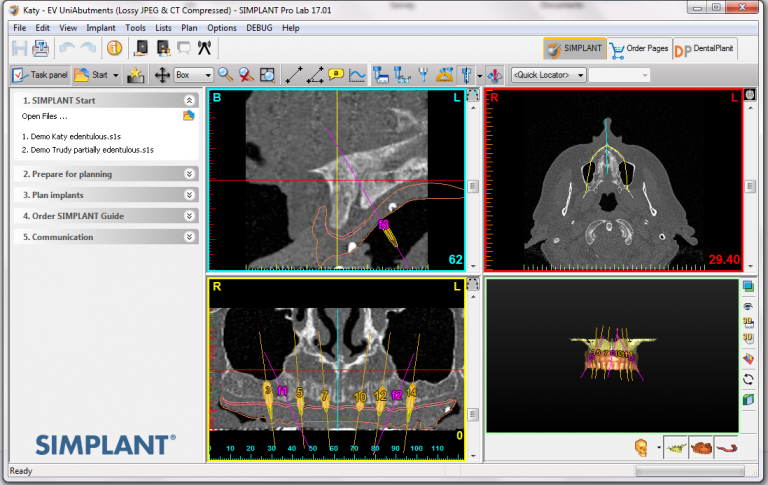Open the Plan menu
768x485 pixels.
(189, 28)
